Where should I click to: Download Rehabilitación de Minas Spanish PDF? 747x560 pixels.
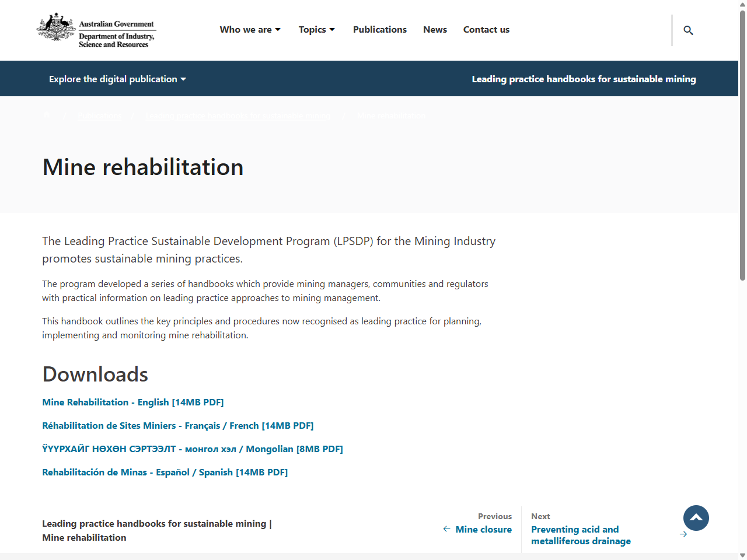point(165,473)
